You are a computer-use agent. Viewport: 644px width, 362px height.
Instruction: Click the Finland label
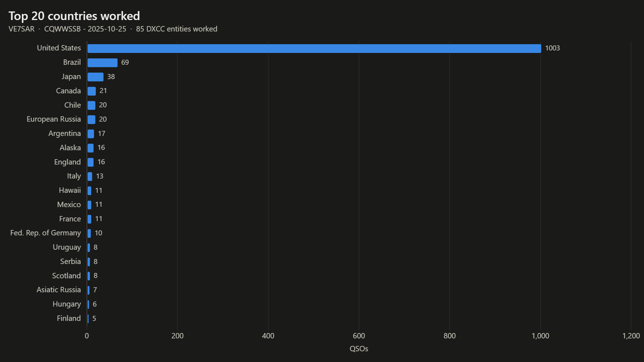[69, 318]
